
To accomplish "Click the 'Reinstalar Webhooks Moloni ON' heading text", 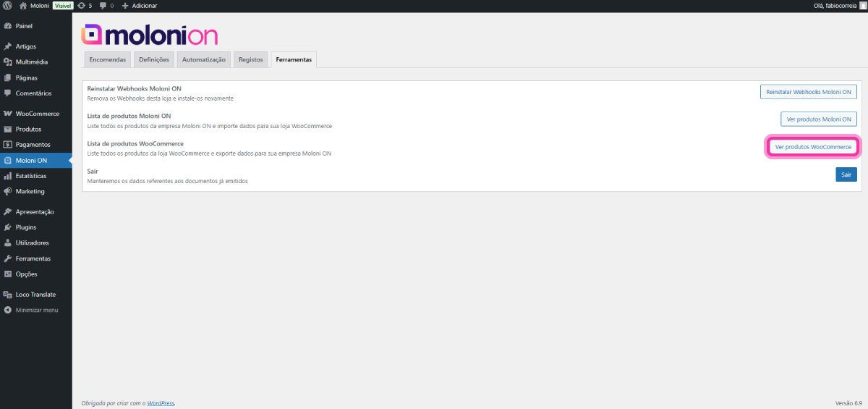I will 135,88.
